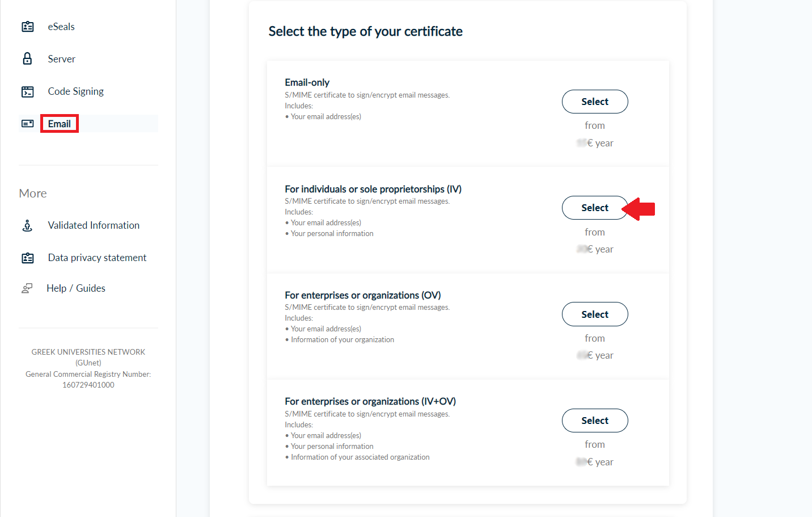812x517 pixels.
Task: Open the Validated Information text link
Action: click(x=94, y=225)
